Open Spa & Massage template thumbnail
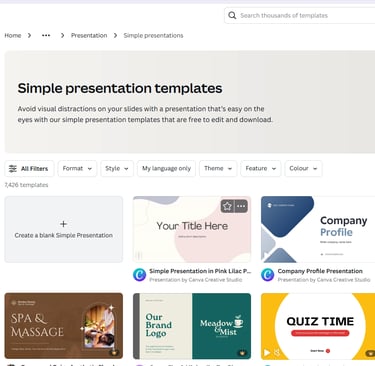375x366 pixels. pyautogui.click(x=64, y=326)
